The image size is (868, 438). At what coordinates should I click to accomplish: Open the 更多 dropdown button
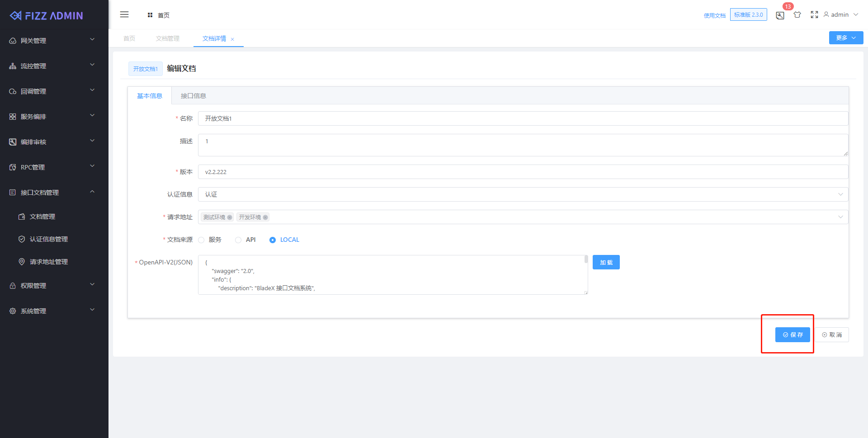(x=845, y=38)
